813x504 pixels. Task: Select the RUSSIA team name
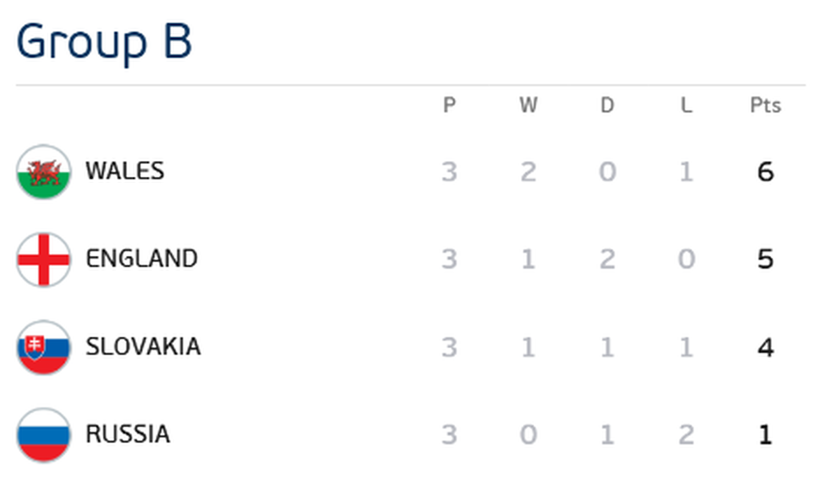(x=128, y=434)
